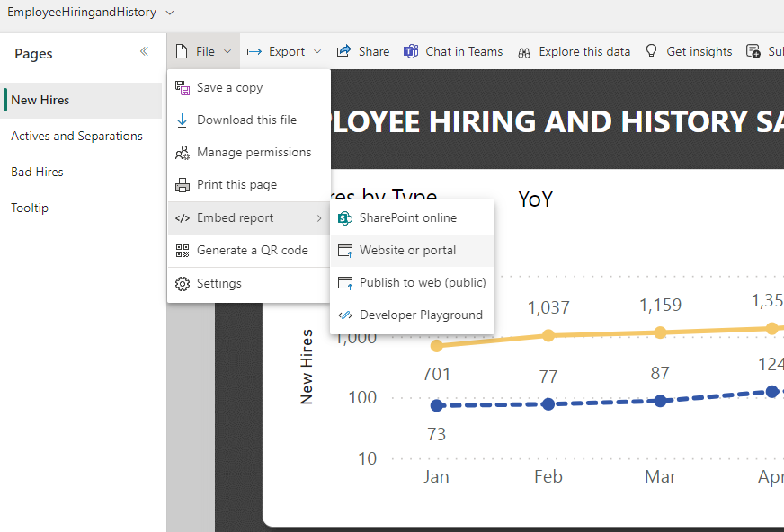The width and height of the screenshot is (784, 532).
Task: Choose Publish to web (public)
Action: (422, 283)
